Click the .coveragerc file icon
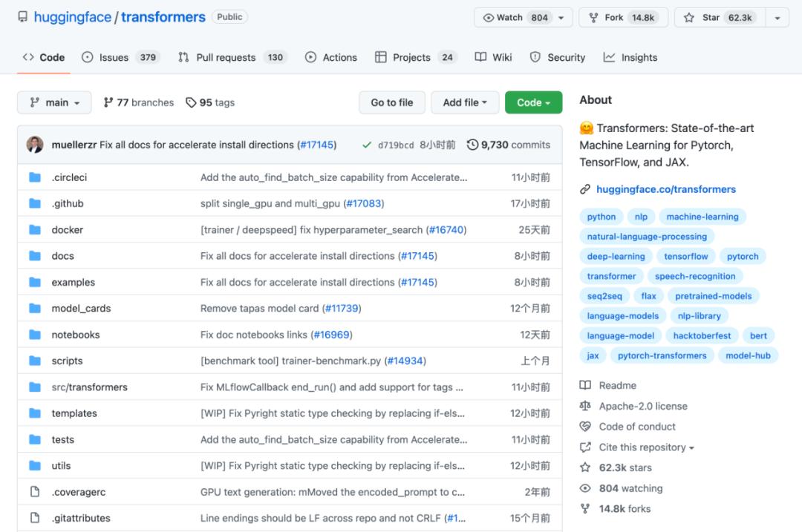The image size is (802, 532). pos(35,492)
